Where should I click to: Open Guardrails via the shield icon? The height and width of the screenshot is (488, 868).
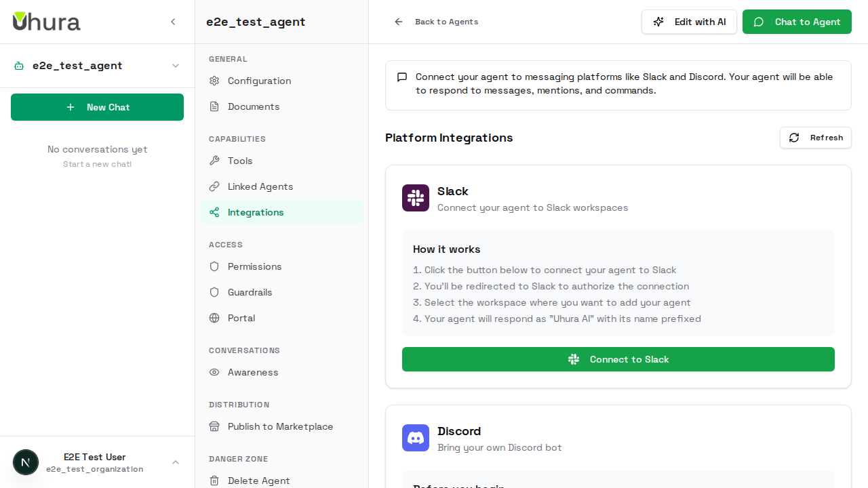click(x=214, y=292)
